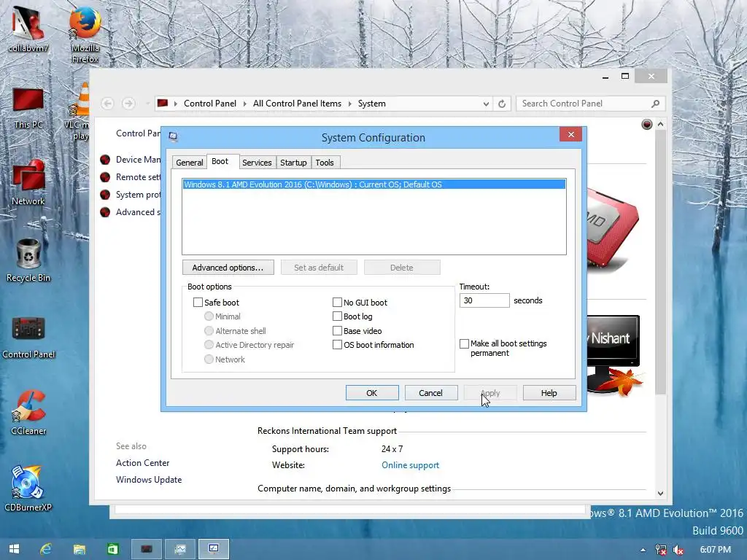Select the Windows 8.1 AMD Evolution boot entry

tap(374, 184)
